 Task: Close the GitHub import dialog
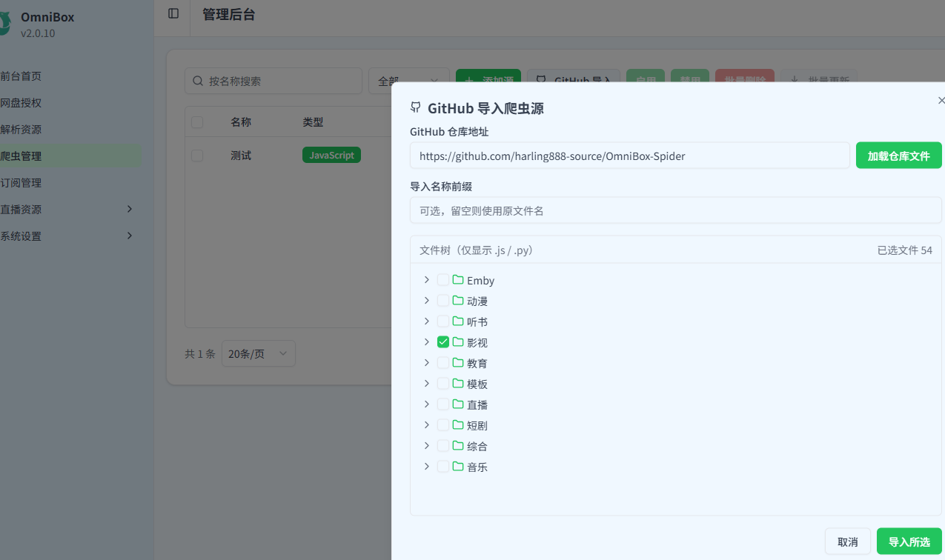[x=941, y=100]
